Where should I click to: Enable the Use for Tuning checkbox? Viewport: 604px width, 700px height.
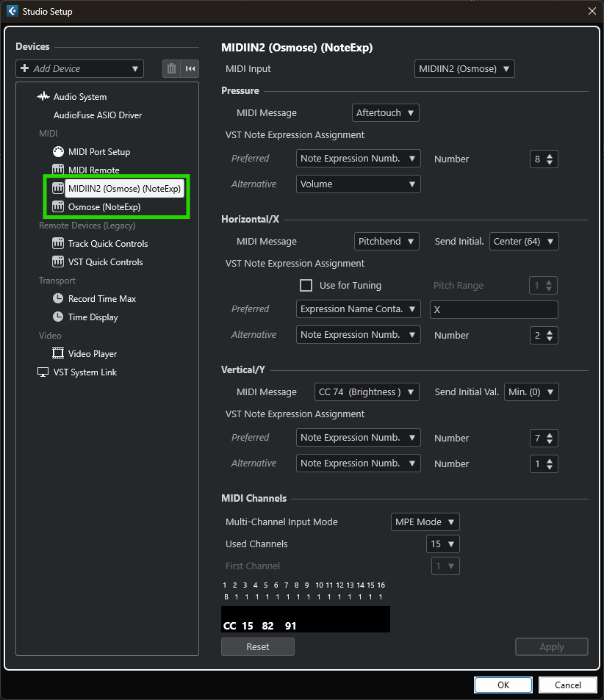click(306, 285)
